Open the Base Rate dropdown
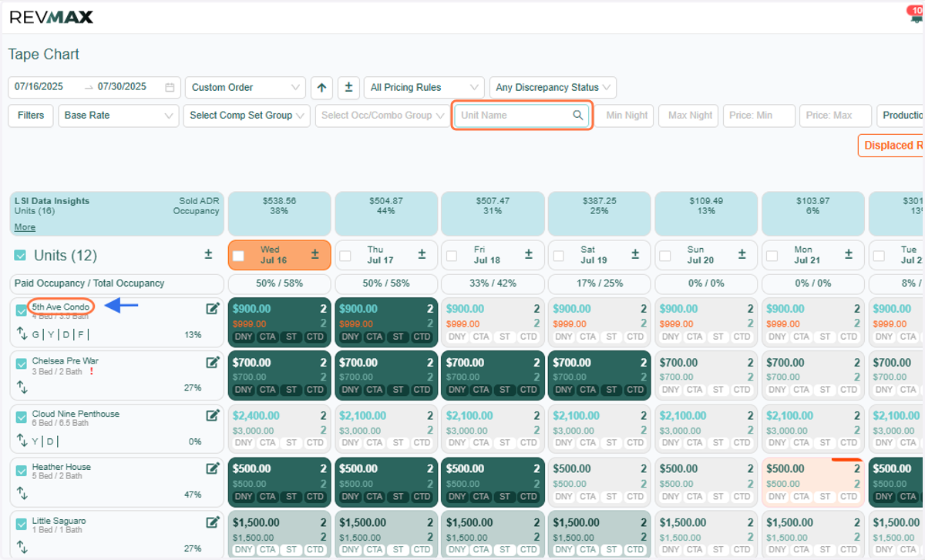The height and width of the screenshot is (560, 925). [119, 116]
